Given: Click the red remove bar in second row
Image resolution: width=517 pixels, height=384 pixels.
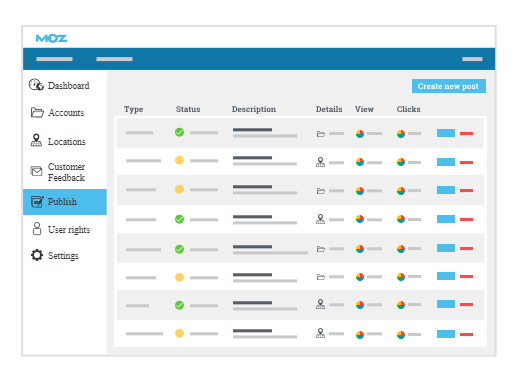Looking at the screenshot, I should pos(466,162).
